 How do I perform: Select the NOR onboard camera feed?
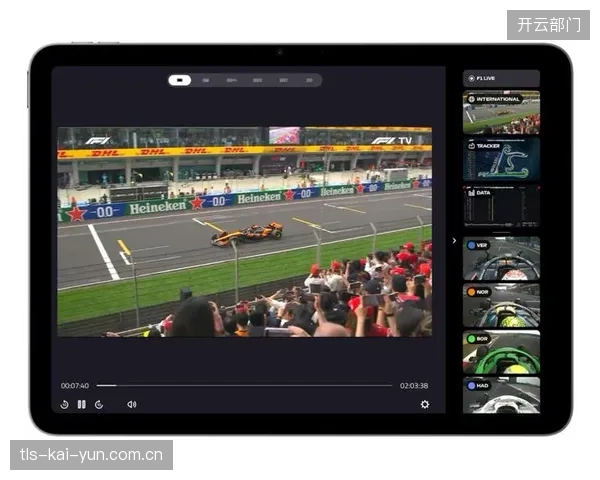pos(501,305)
